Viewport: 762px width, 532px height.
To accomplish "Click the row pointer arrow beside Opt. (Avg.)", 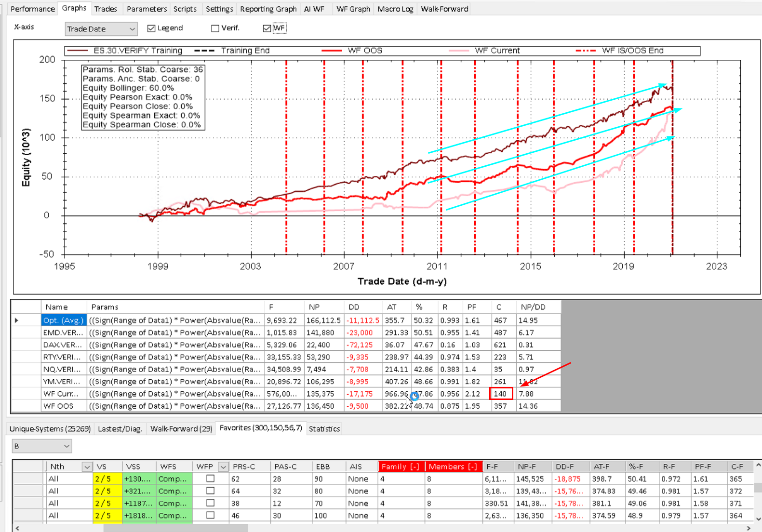I will coord(16,320).
